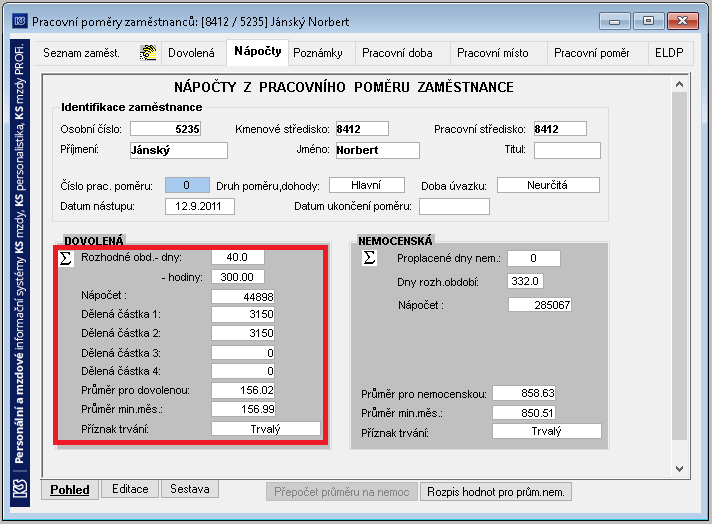Click the sigma icon in Nemocenská section
Screen dimensions: 712x524
click(370, 257)
